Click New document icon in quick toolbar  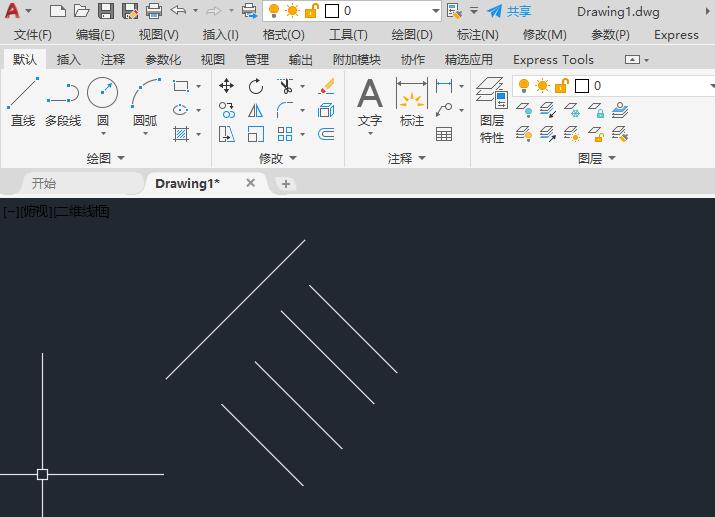[x=58, y=11]
